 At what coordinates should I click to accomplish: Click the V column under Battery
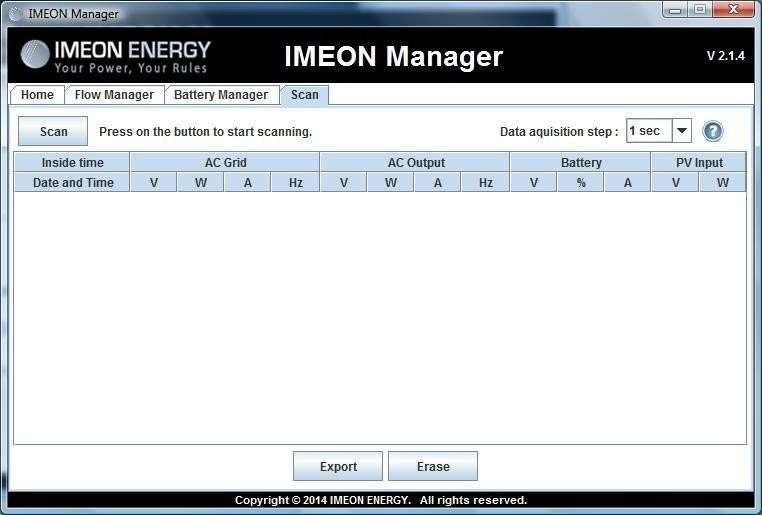point(534,183)
